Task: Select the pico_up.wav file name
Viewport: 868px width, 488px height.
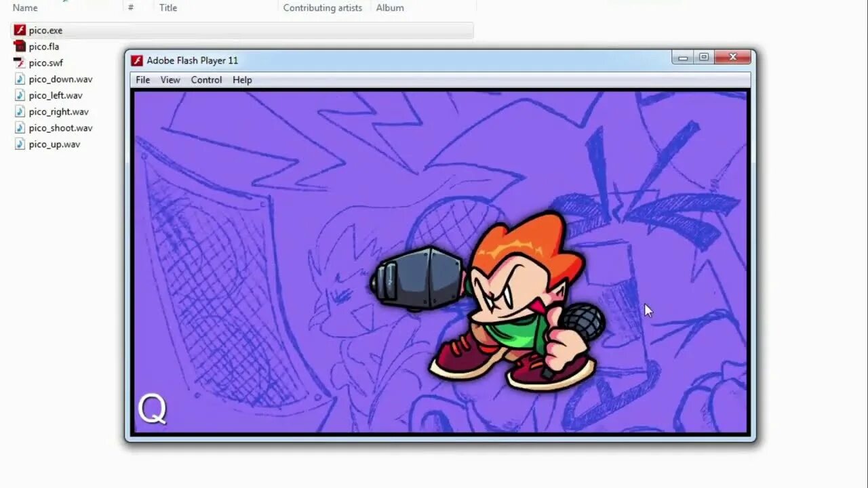Action: (54, 144)
